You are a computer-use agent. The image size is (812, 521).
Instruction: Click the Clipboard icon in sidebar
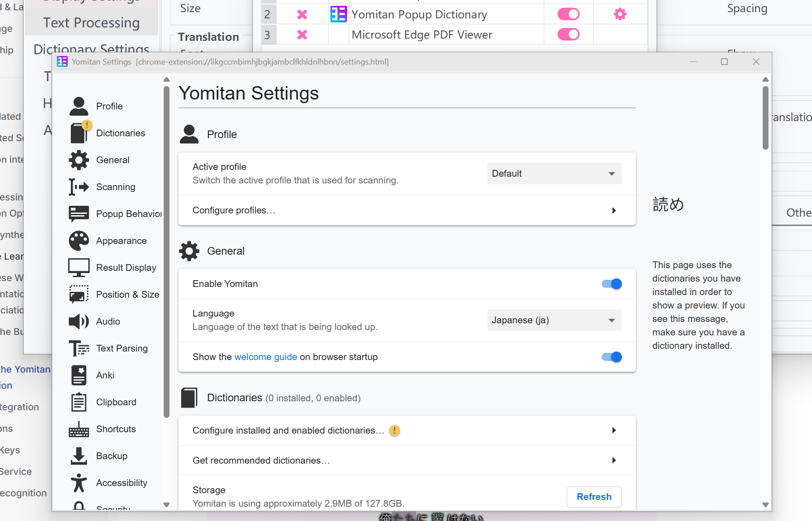coord(79,402)
